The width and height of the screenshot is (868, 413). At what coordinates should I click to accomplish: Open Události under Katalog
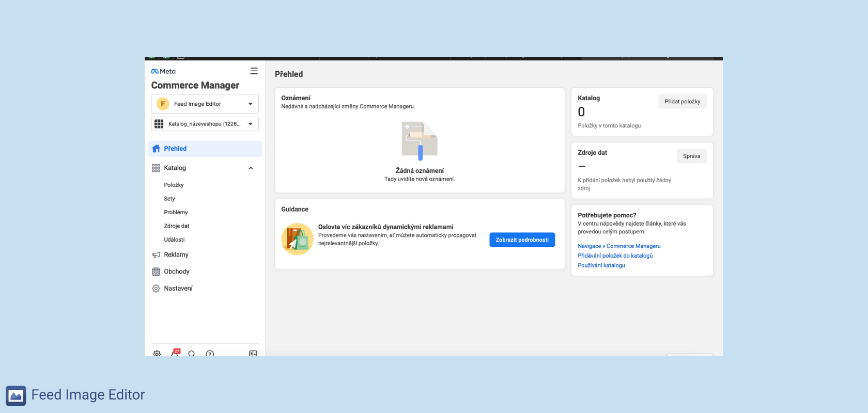tap(174, 240)
